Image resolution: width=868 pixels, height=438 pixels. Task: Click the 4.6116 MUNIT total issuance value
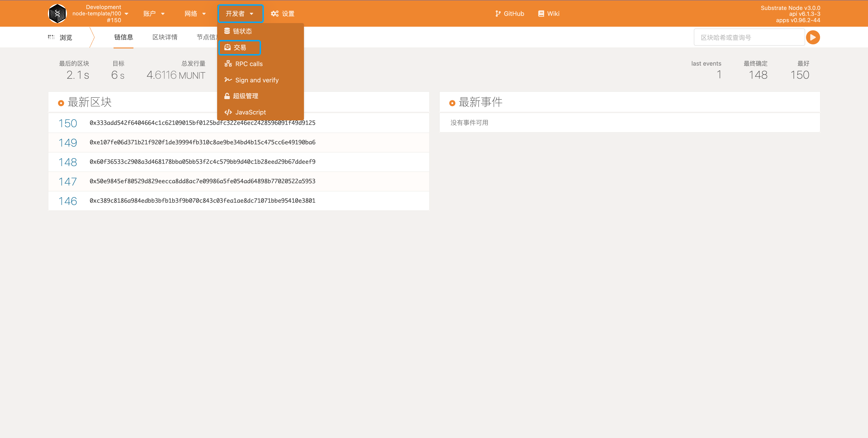tap(176, 75)
